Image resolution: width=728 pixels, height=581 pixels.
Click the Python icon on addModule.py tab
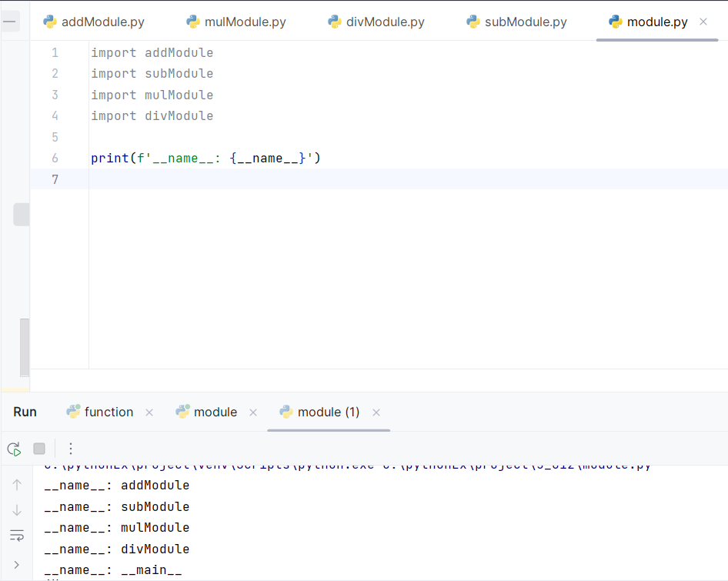[50, 22]
